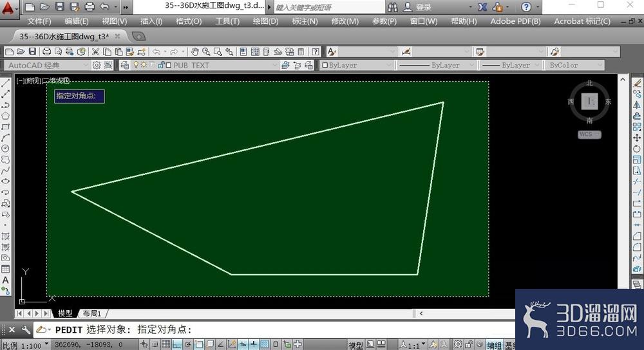
Task: Toggle the layer on/off lightbulb for PUB_TEXT
Action: point(136,65)
